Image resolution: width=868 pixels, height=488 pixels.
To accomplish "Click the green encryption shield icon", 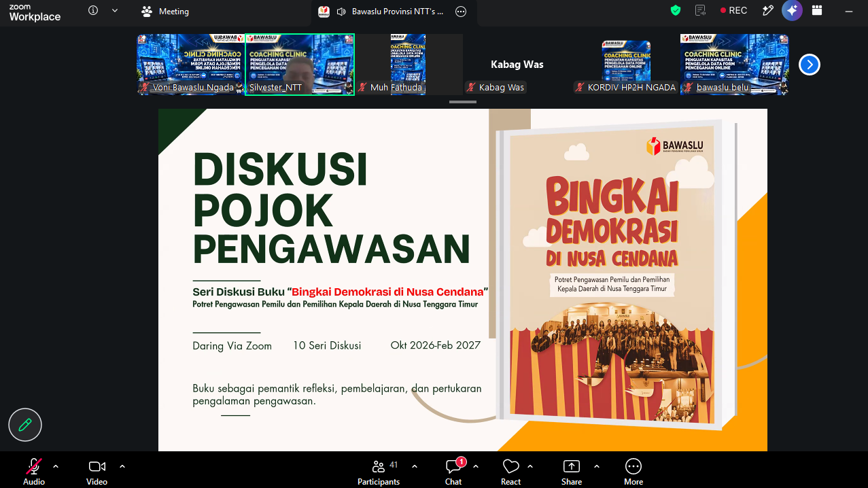I will (675, 10).
